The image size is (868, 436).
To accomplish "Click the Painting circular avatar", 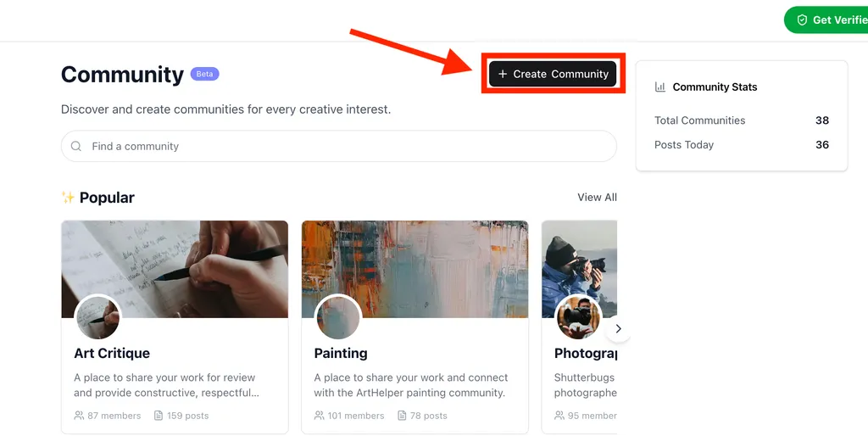I will (x=338, y=318).
